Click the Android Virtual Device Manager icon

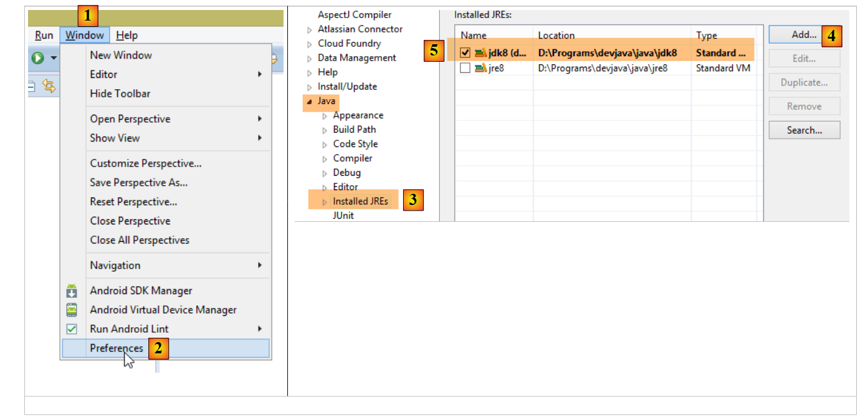point(72,310)
